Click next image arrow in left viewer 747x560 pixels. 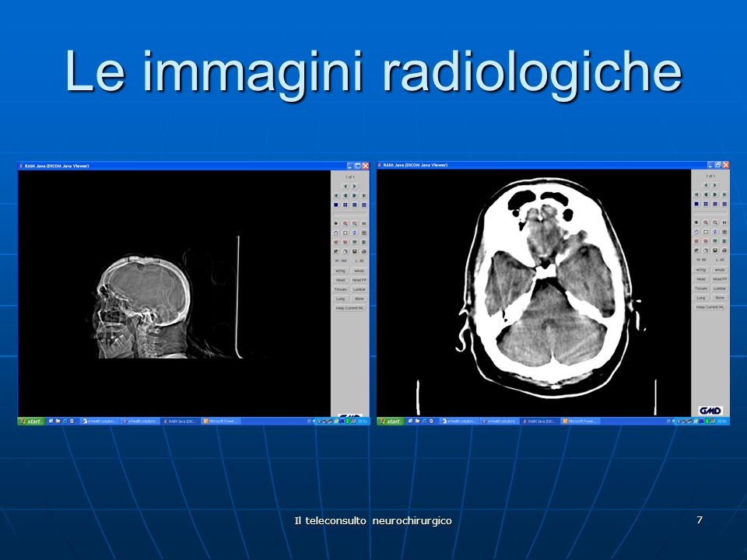point(355,186)
